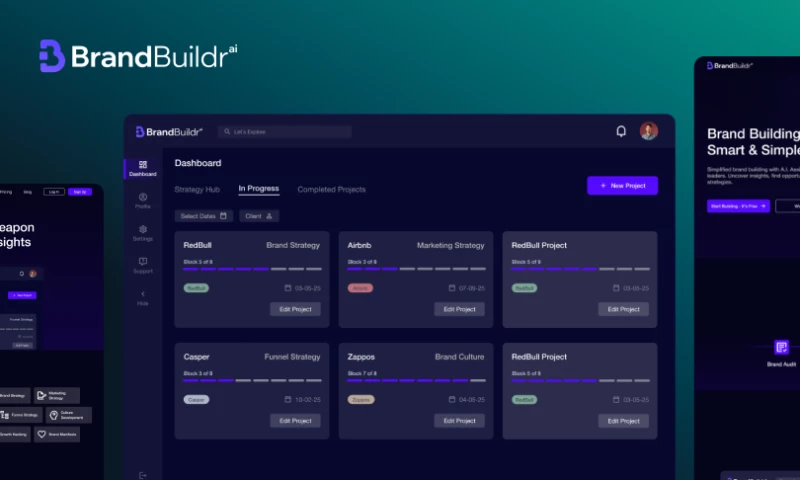Click the Brand Manifesto heart icon, left window
The image size is (800, 480).
[42, 435]
